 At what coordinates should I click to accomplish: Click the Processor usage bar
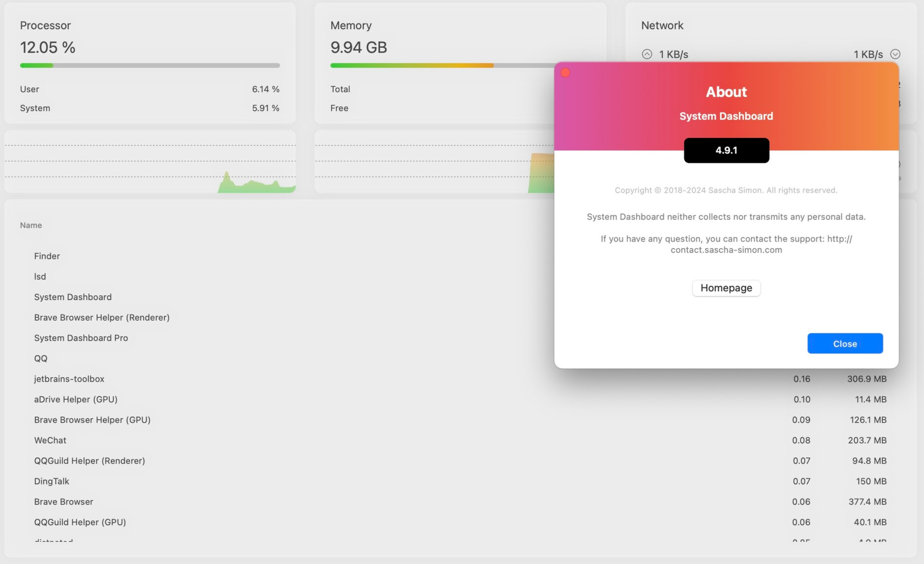point(150,65)
